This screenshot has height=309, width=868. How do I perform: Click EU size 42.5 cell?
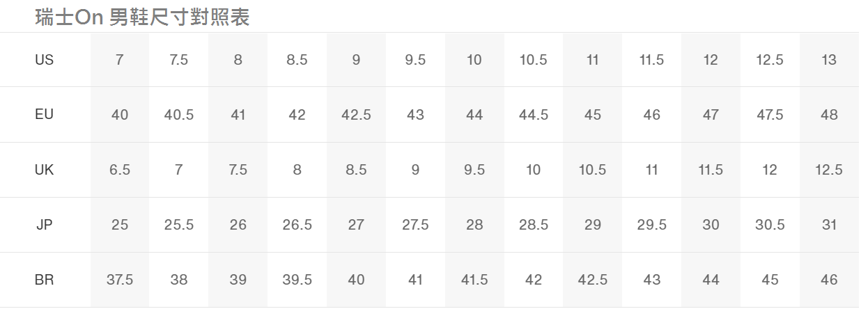tap(356, 115)
